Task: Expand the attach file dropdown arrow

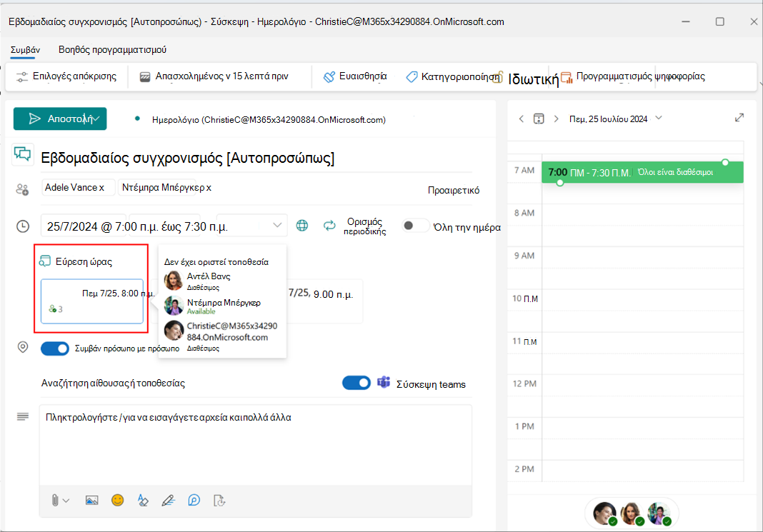Action: (x=66, y=501)
